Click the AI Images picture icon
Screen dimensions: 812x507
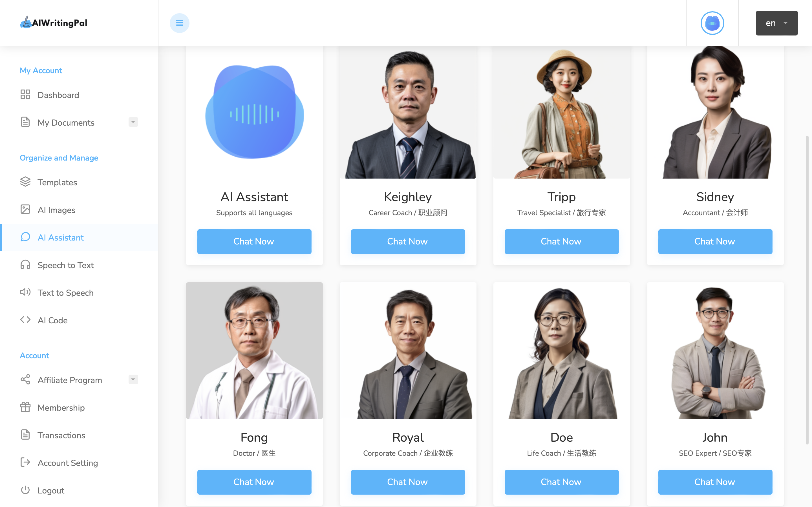click(x=25, y=209)
